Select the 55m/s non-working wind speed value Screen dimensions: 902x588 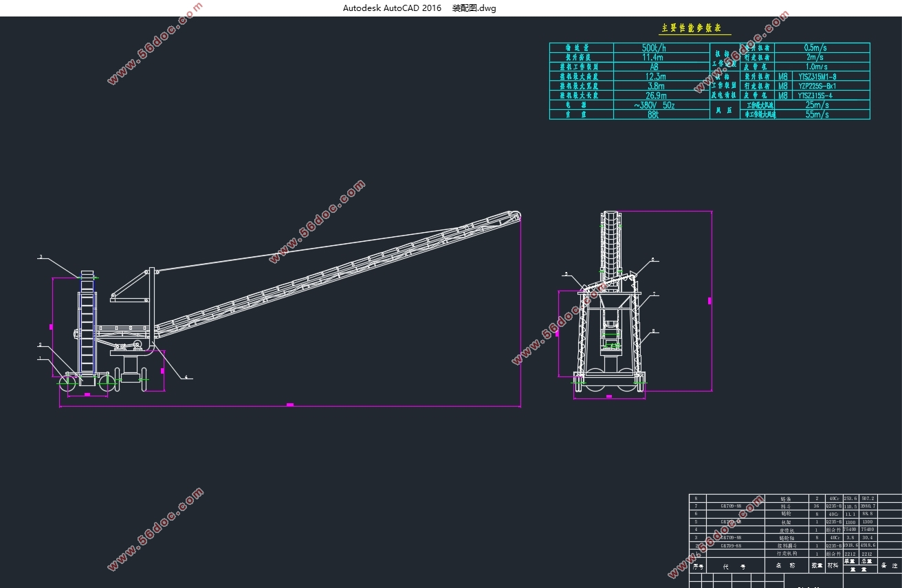[817, 115]
